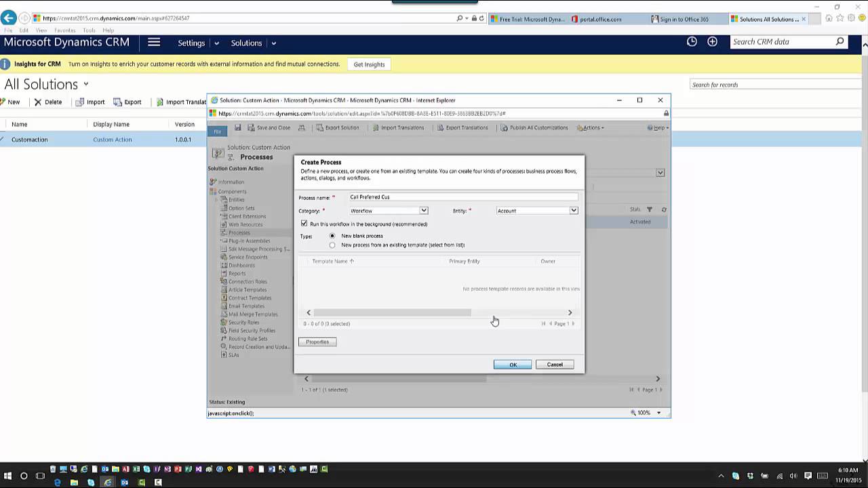868x488 pixels.
Task: Click Import Translations in solution window toolbar
Action: [x=397, y=127]
